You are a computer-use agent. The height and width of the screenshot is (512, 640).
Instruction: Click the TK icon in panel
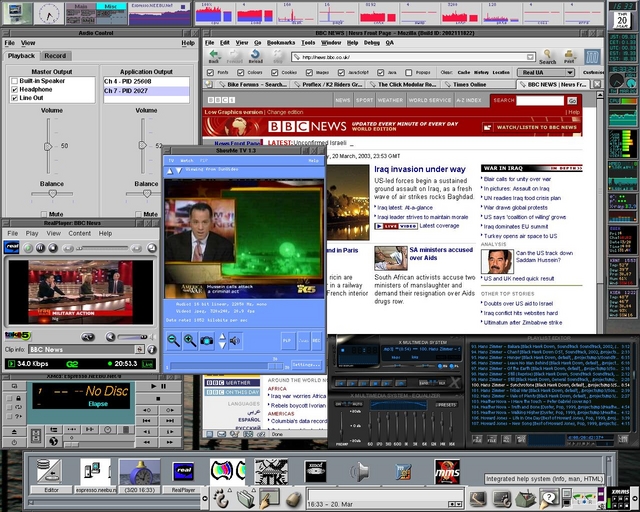point(271,472)
